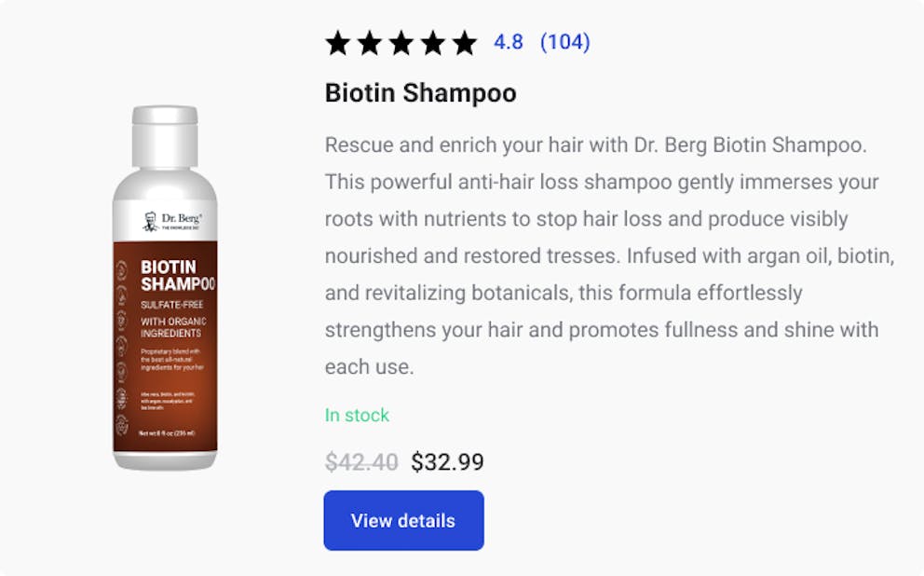This screenshot has height=576, width=924.
Task: Click the 4.8 rating score
Action: tap(509, 42)
